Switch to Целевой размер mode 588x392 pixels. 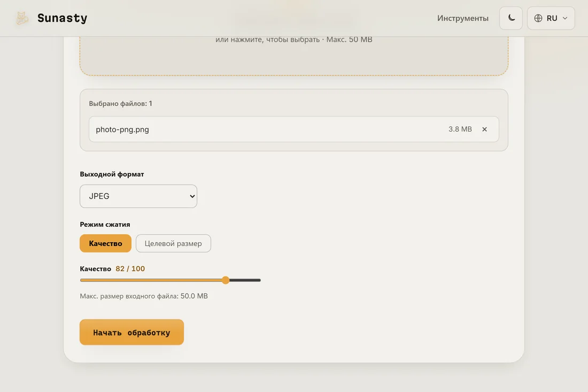(173, 243)
